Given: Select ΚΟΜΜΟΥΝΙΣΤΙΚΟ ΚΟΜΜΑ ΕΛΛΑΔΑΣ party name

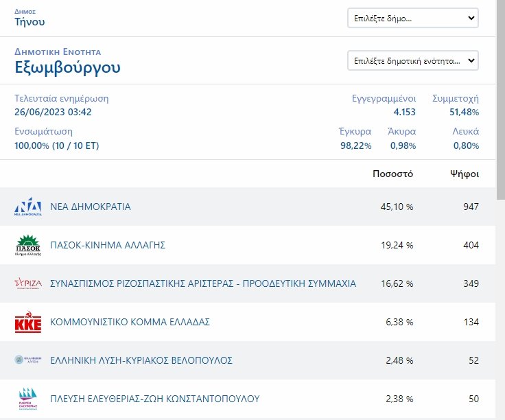Looking at the screenshot, I should 130,322.
